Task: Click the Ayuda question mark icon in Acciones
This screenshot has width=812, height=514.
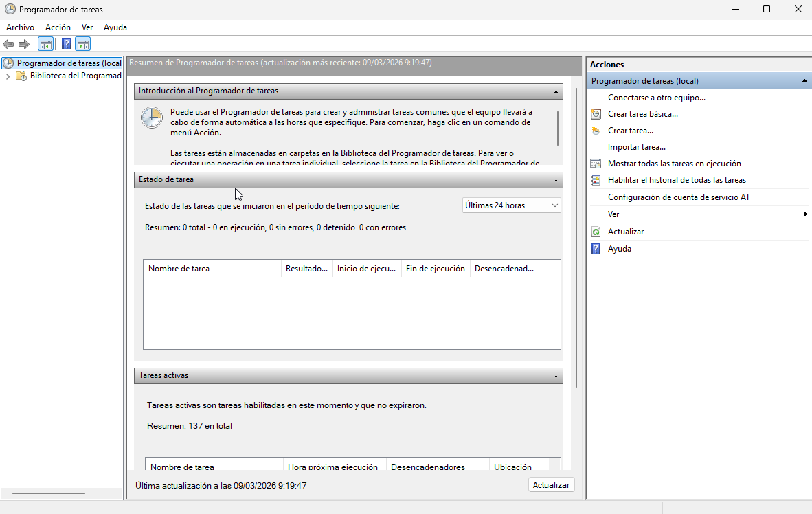Action: coord(595,249)
